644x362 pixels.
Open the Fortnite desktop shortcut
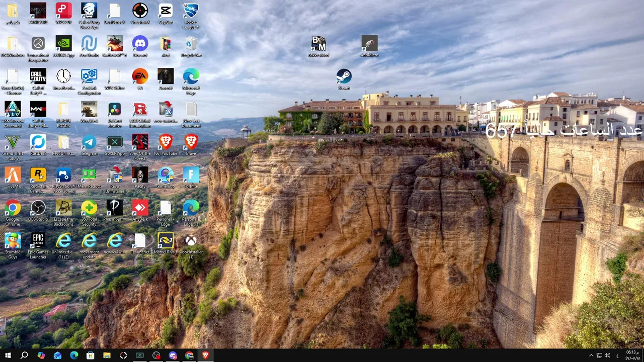[x=191, y=177]
